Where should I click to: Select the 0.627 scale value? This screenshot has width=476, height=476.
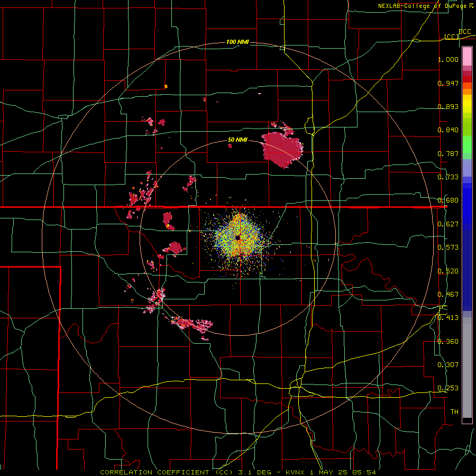[x=448, y=224]
